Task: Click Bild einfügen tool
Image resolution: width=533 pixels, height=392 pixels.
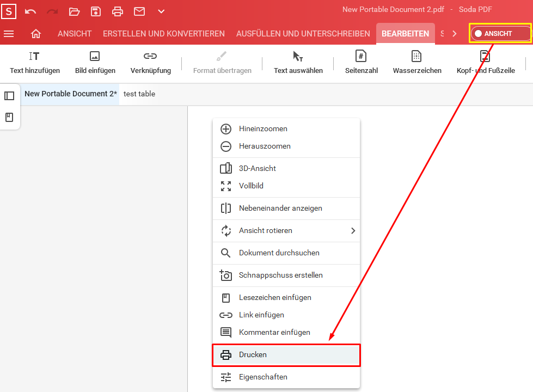Action: coord(95,63)
